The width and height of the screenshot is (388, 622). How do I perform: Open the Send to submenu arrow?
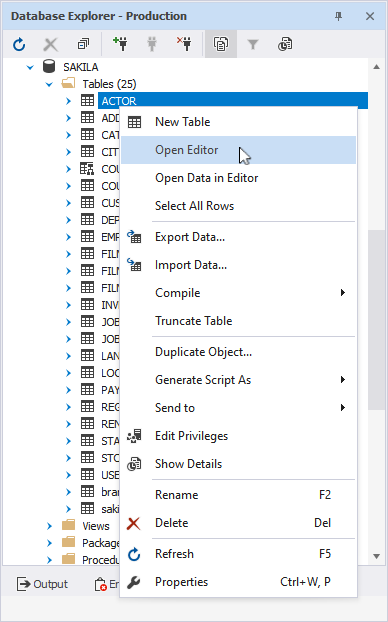pos(343,407)
